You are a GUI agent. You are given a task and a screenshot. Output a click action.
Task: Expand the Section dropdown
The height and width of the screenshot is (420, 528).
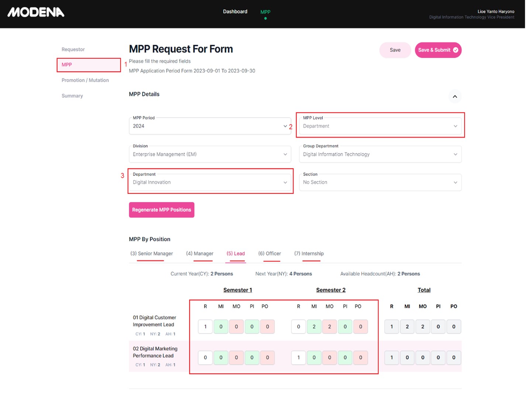click(380, 182)
